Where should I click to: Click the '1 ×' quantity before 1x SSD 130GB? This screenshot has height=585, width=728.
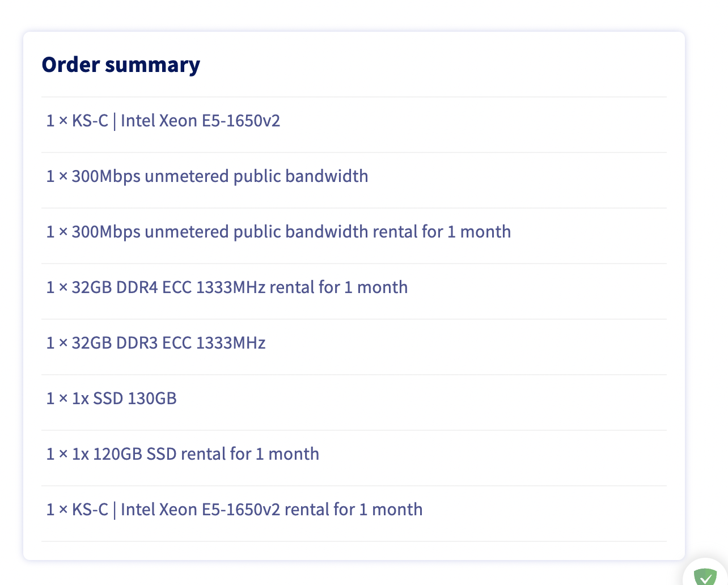(x=57, y=399)
